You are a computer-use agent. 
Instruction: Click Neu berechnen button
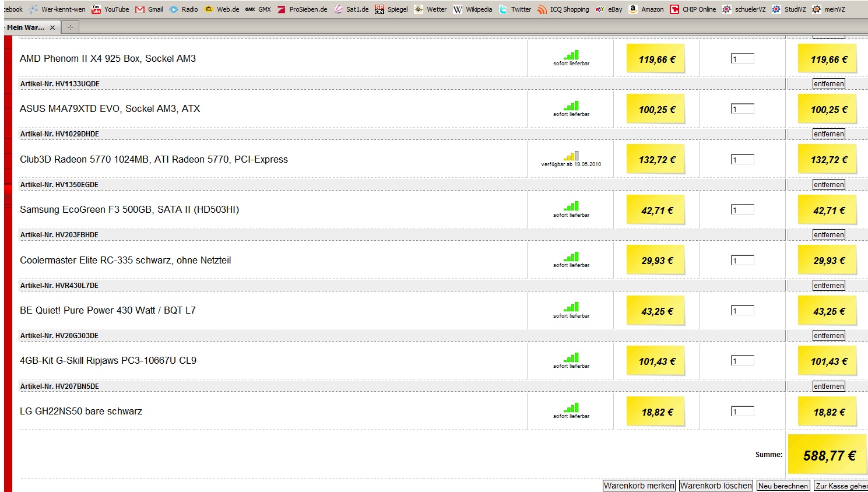783,486
